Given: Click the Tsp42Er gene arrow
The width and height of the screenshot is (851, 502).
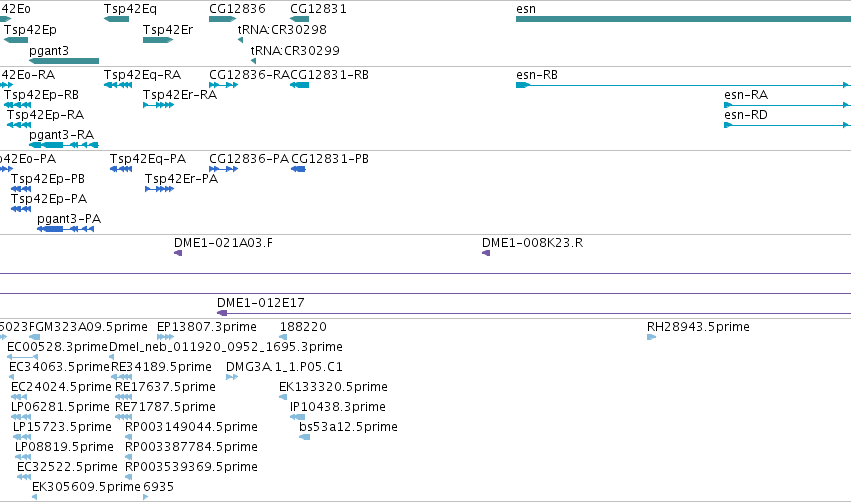Looking at the screenshot, I should (158, 40).
